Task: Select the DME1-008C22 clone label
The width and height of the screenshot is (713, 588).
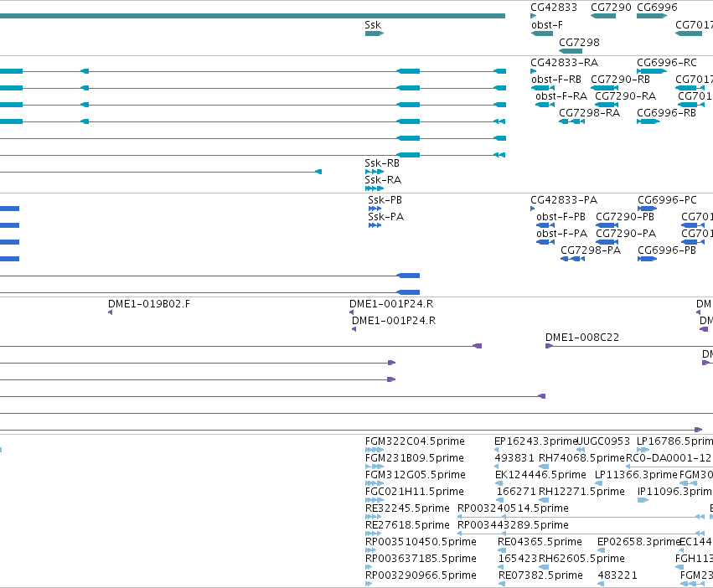Action: pyautogui.click(x=582, y=338)
